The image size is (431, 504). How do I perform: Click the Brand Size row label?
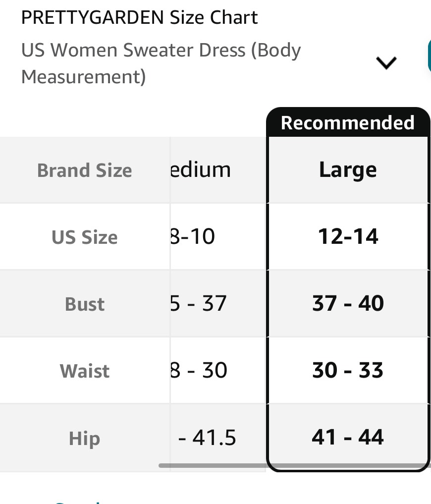[x=85, y=170]
